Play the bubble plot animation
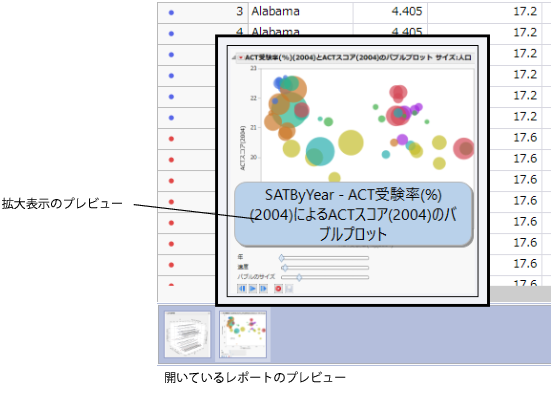The width and height of the screenshot is (554, 394). tap(253, 289)
